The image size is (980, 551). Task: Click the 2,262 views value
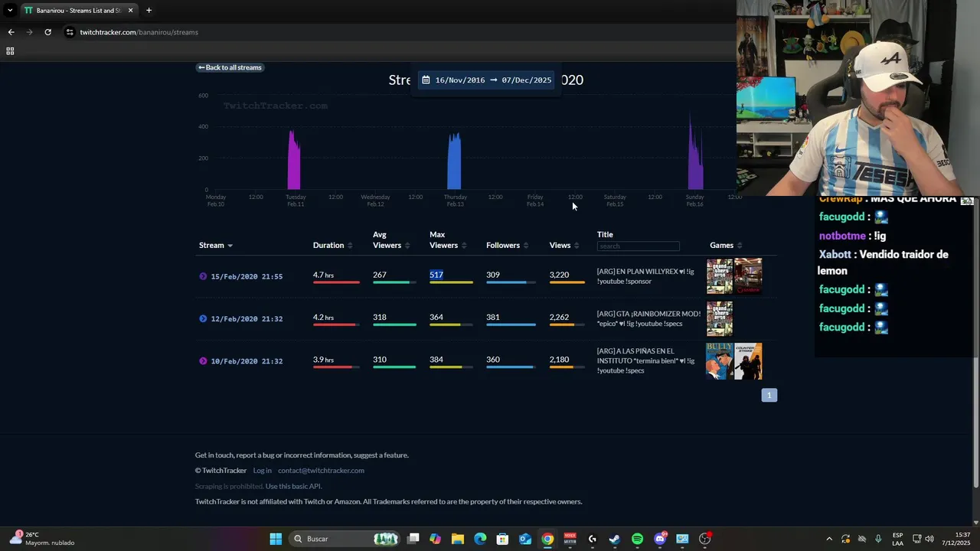(x=559, y=317)
